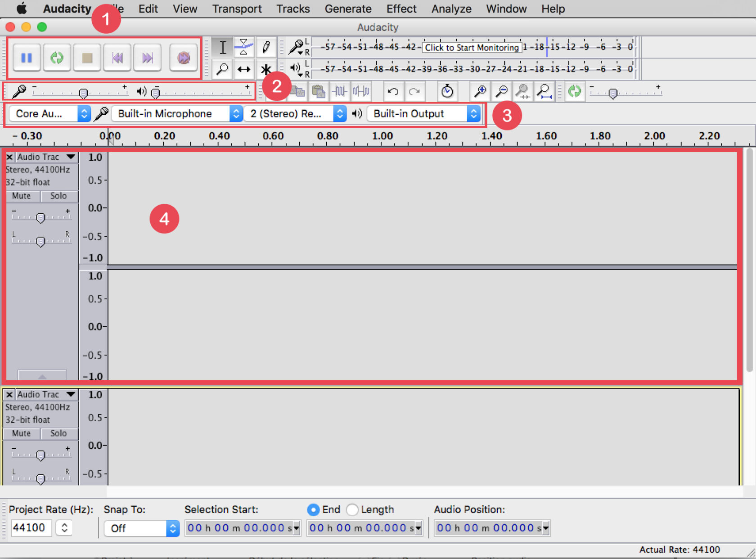The image size is (756, 559).
Task: Activate the Zoom tool
Action: click(222, 69)
